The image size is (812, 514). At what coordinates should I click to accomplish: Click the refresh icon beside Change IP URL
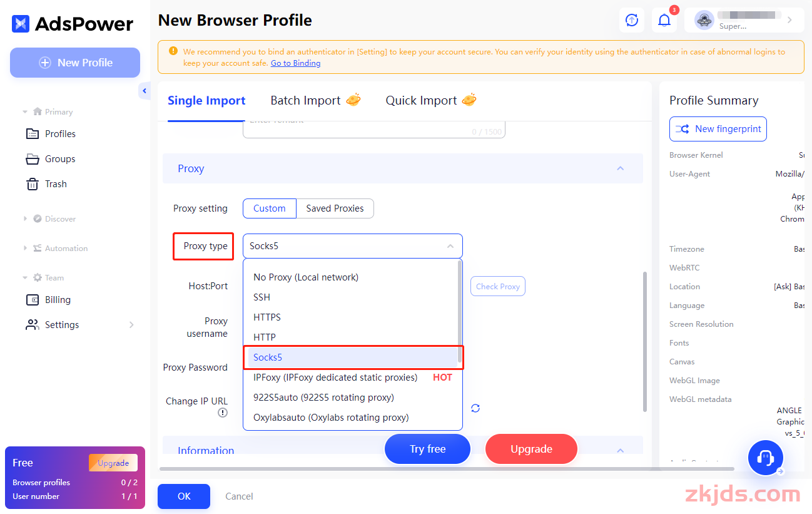[475, 408]
